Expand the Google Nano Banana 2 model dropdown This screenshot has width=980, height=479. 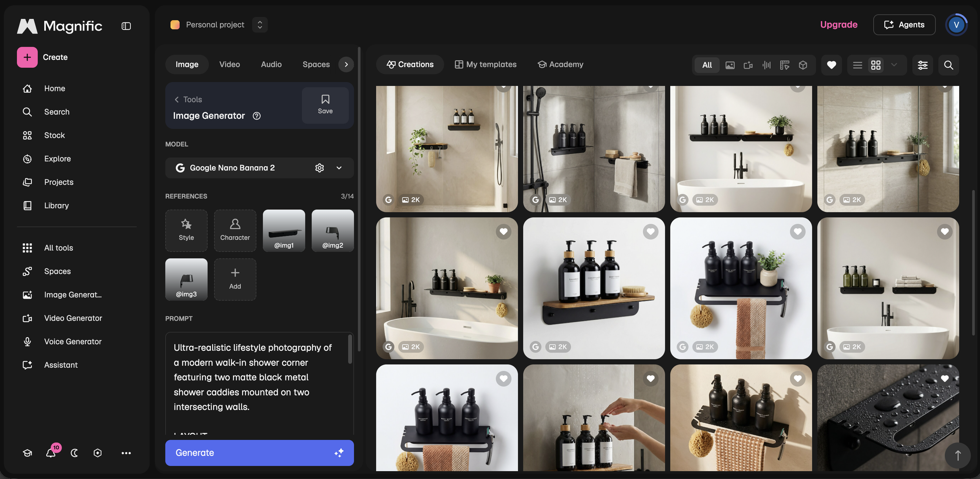pos(339,168)
